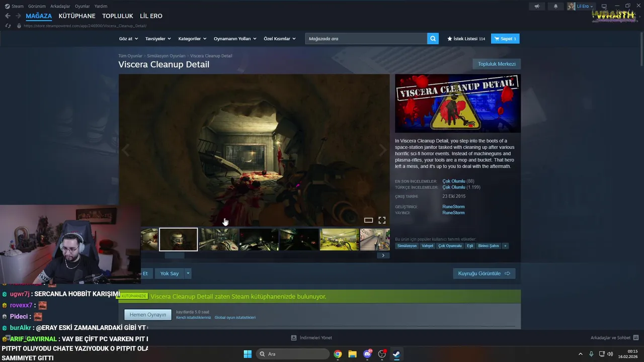Open the Sepet cart button
The height and width of the screenshot is (362, 644).
505,39
